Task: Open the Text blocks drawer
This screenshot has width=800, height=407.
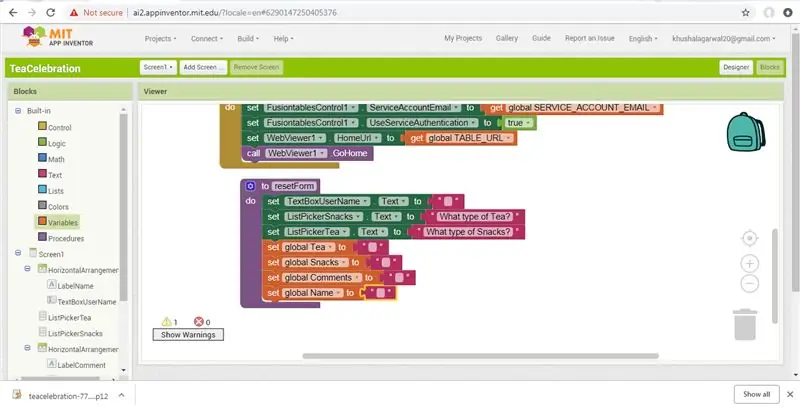Action: 50,174
